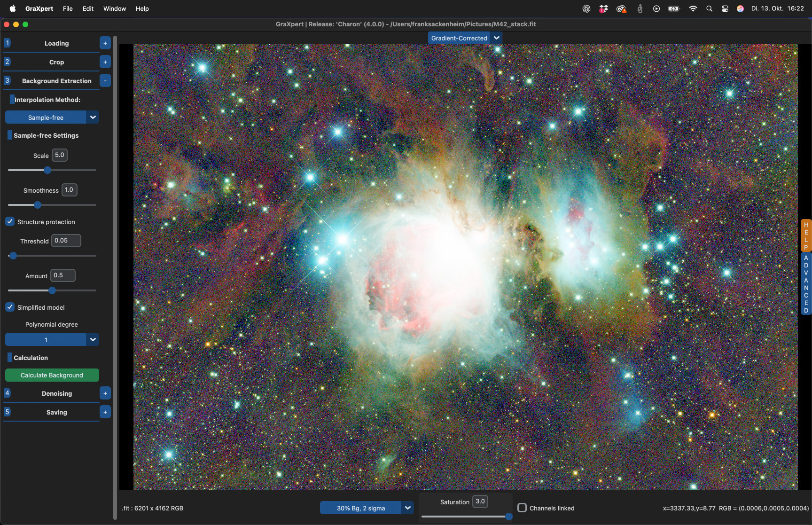Viewport: 812px width, 525px height.
Task: Click the Calculate Background button
Action: (52, 375)
